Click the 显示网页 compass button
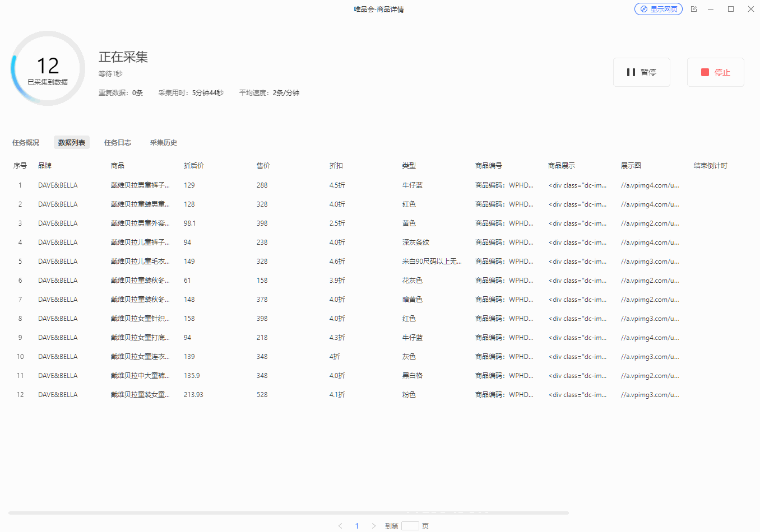760x532 pixels. (659, 9)
